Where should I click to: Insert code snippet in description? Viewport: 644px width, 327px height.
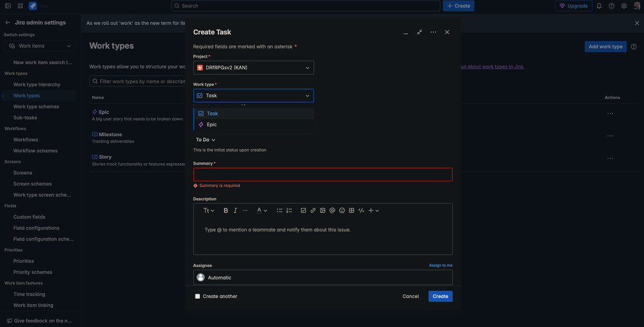(x=362, y=210)
